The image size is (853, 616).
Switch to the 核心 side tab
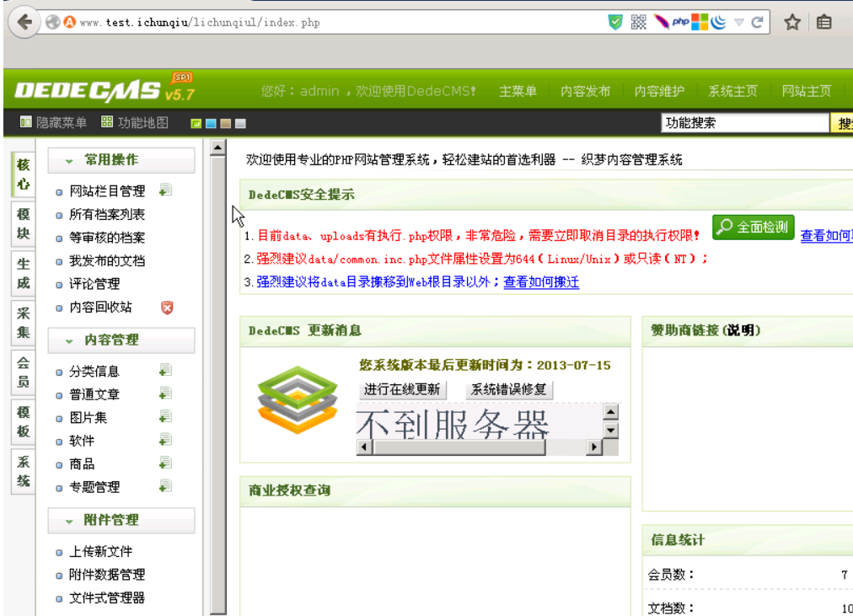(x=23, y=174)
